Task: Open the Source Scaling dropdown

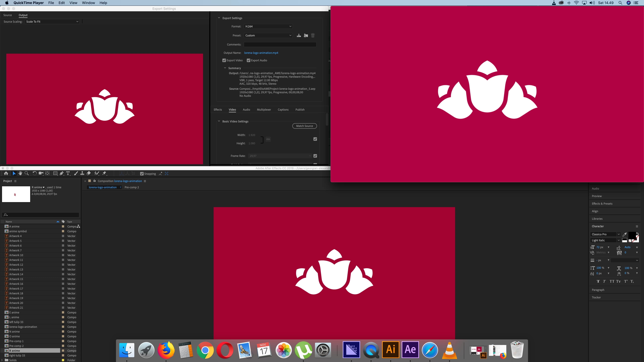Action: [52, 22]
